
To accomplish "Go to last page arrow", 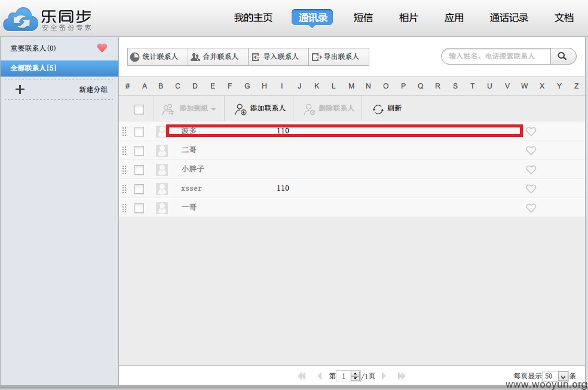I will (402, 376).
